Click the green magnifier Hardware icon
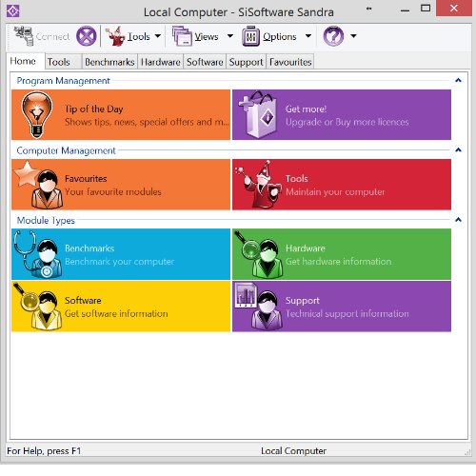Image resolution: width=476 pixels, height=476 pixels. [x=259, y=254]
